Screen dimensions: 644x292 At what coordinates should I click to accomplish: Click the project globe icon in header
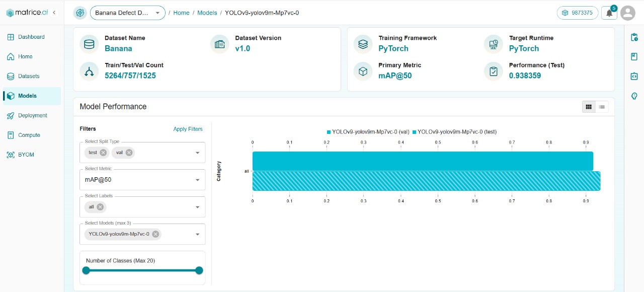pyautogui.click(x=80, y=13)
